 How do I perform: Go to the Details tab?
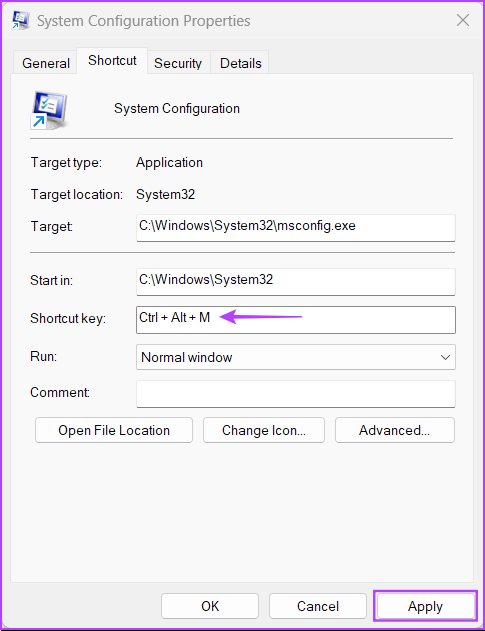[240, 63]
